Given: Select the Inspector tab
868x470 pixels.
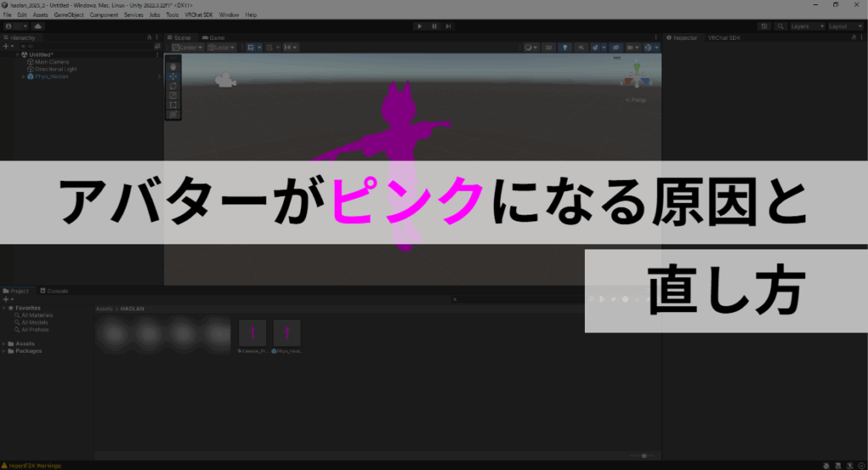Looking at the screenshot, I should pyautogui.click(x=682, y=37).
